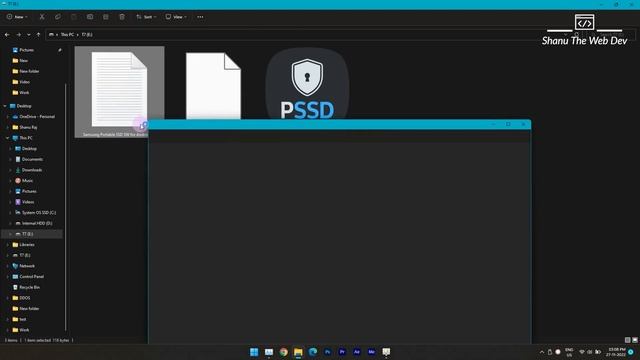Select Shanu Raj folder in sidebar
This screenshot has width=640, height=360.
click(x=28, y=127)
